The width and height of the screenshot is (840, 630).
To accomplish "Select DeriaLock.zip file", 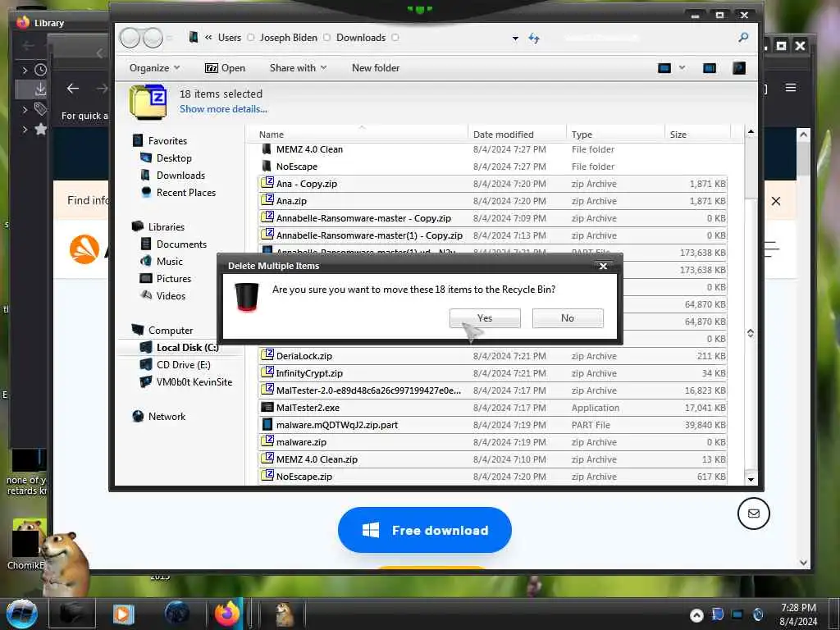I will 304,356.
